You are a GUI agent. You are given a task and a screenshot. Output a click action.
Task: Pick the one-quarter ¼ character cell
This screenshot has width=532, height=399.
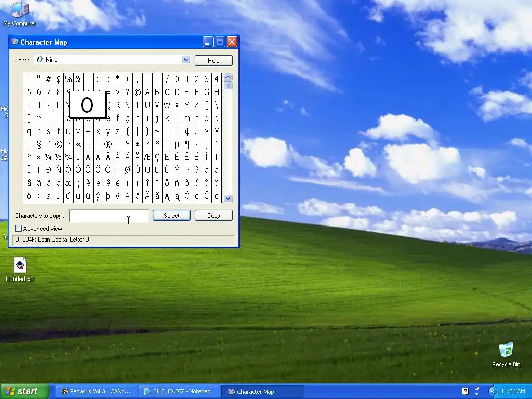click(x=48, y=157)
